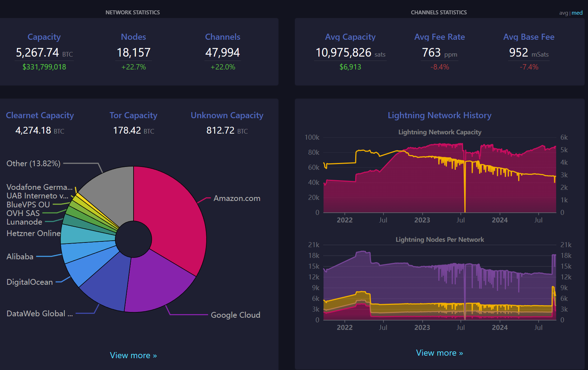The height and width of the screenshot is (370, 588).
Task: Click the Other (13.82%) label
Action: pos(33,164)
